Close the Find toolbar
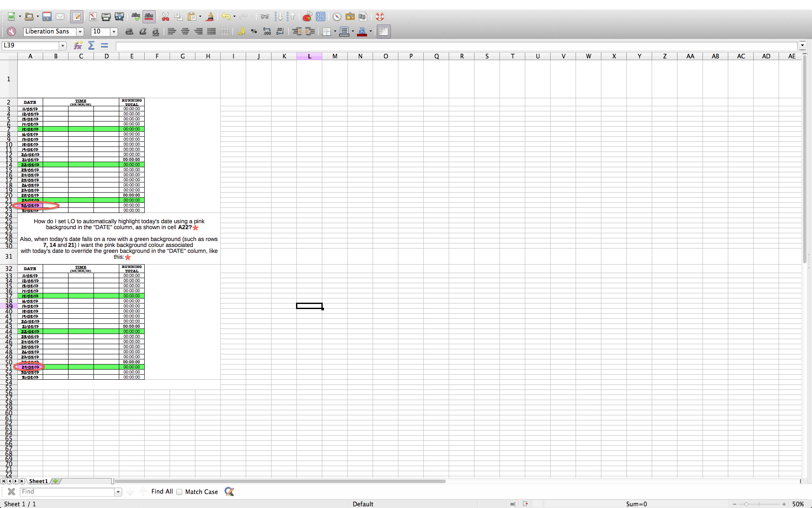This screenshot has width=812, height=508. pos(11,491)
